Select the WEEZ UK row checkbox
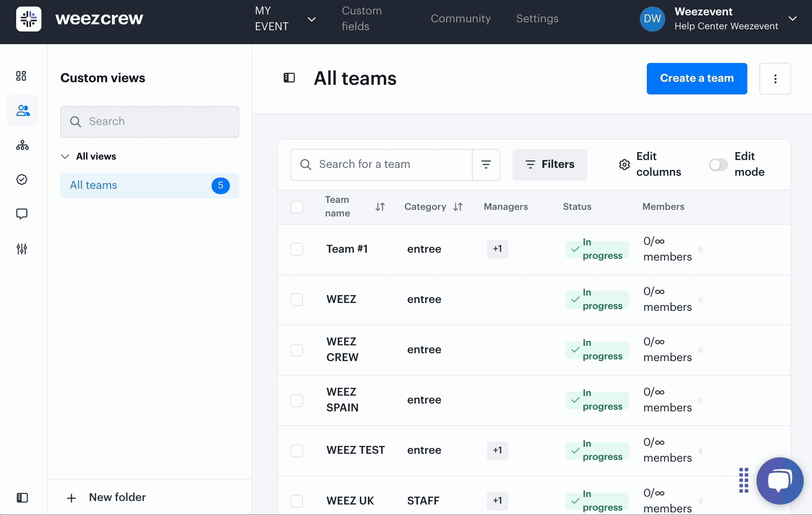Image resolution: width=812 pixels, height=515 pixels. coord(297,501)
